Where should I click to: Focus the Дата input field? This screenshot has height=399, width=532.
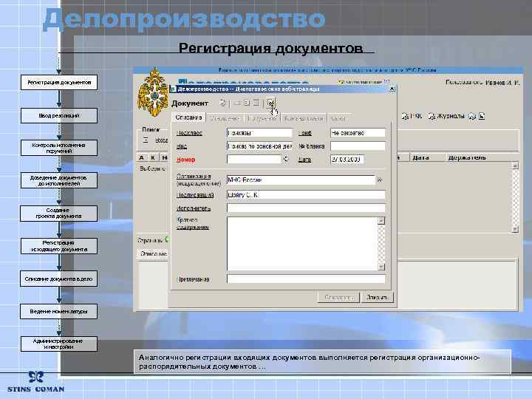click(347, 159)
